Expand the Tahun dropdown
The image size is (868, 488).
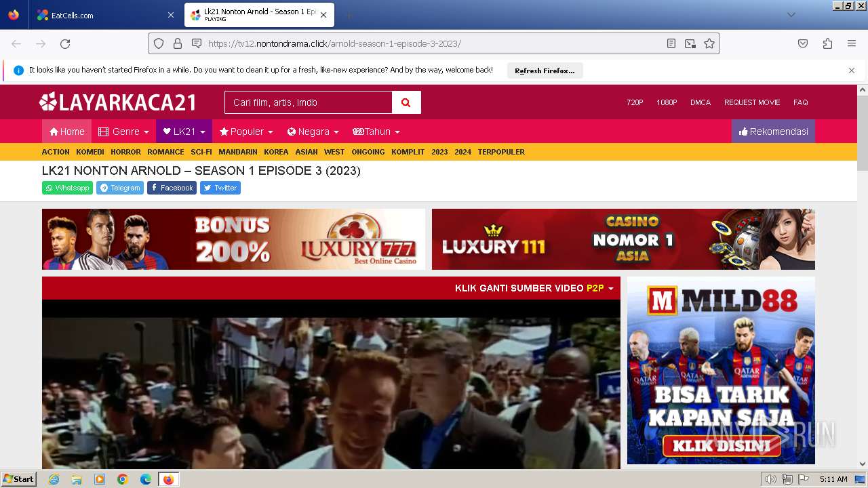click(376, 131)
